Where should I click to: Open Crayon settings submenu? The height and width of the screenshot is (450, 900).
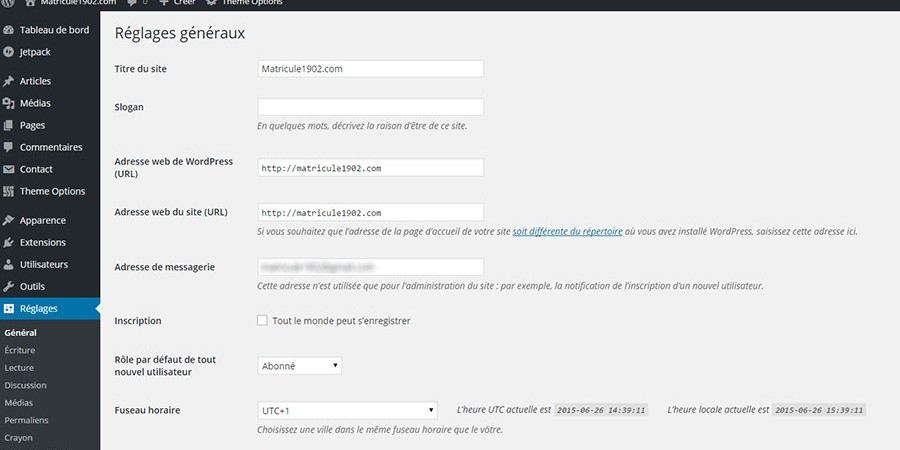pos(18,438)
